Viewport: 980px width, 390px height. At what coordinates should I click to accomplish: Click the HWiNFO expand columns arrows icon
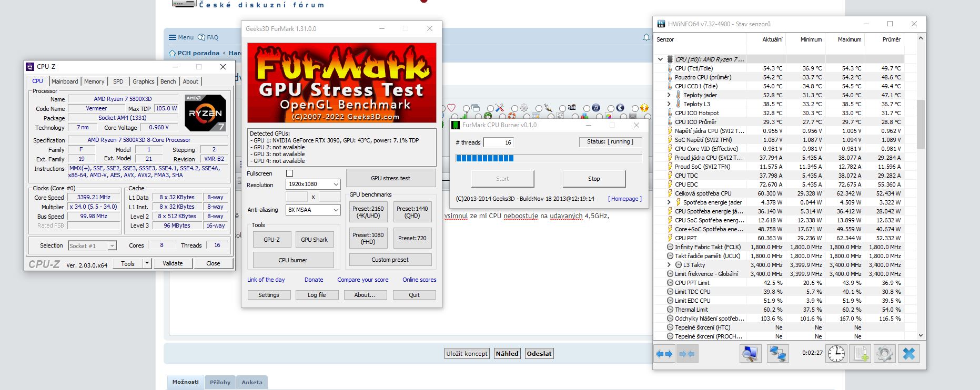click(x=664, y=354)
